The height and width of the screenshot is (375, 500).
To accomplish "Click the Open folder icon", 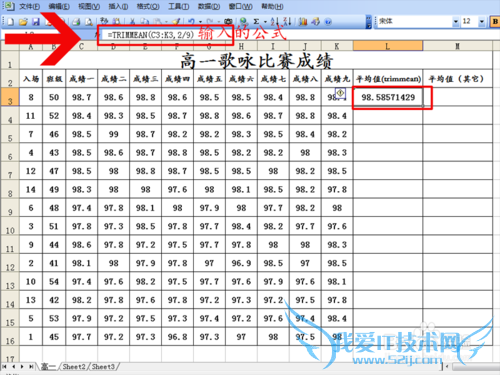I will coord(23,22).
